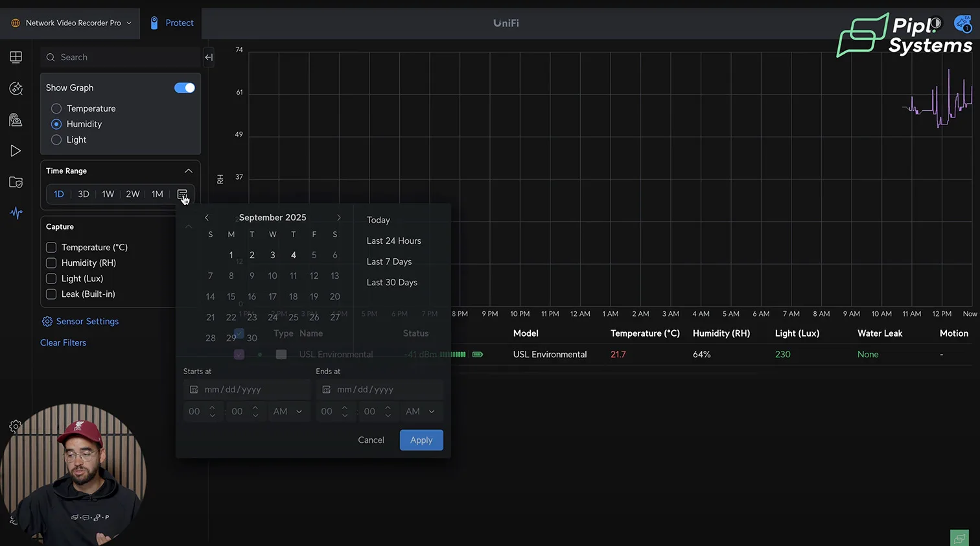The width and height of the screenshot is (980, 546).
Task: Click the Ends at date field
Action: [x=380, y=390]
